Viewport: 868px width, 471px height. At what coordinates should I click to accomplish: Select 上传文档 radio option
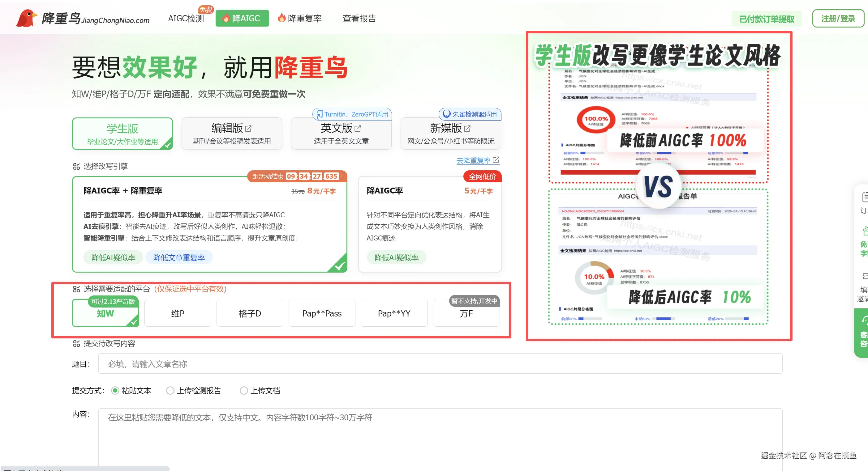coord(244,391)
